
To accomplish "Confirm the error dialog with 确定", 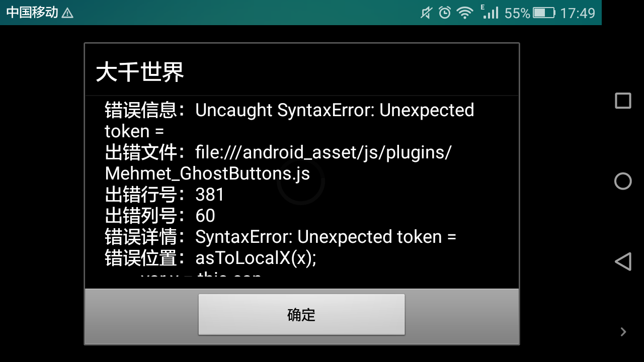I will [x=301, y=314].
